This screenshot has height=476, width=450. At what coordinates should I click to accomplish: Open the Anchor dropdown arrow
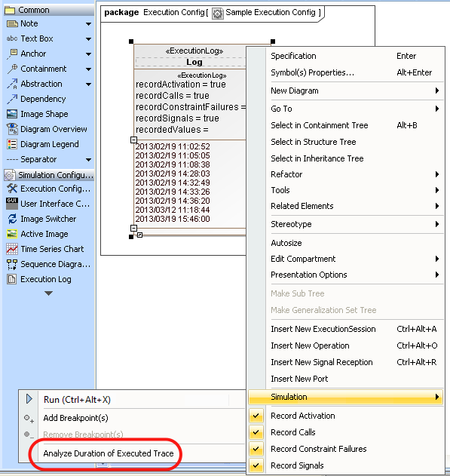tap(88, 54)
